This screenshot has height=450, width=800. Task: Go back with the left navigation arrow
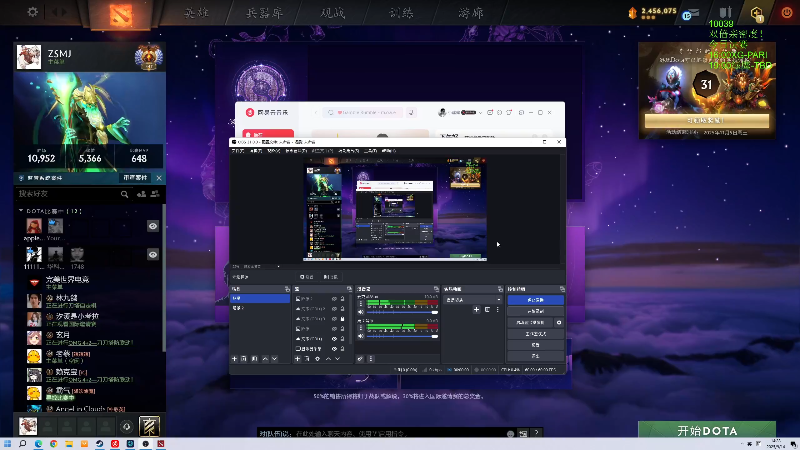pos(54,12)
